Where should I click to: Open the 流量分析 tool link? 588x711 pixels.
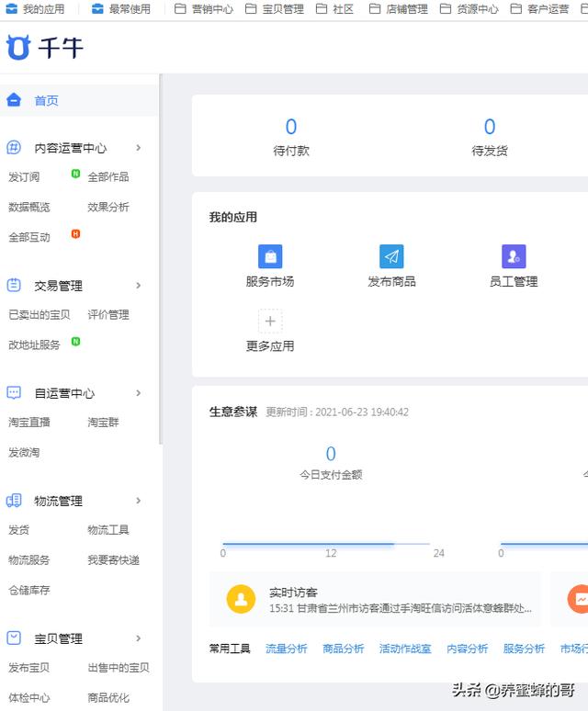(x=286, y=649)
